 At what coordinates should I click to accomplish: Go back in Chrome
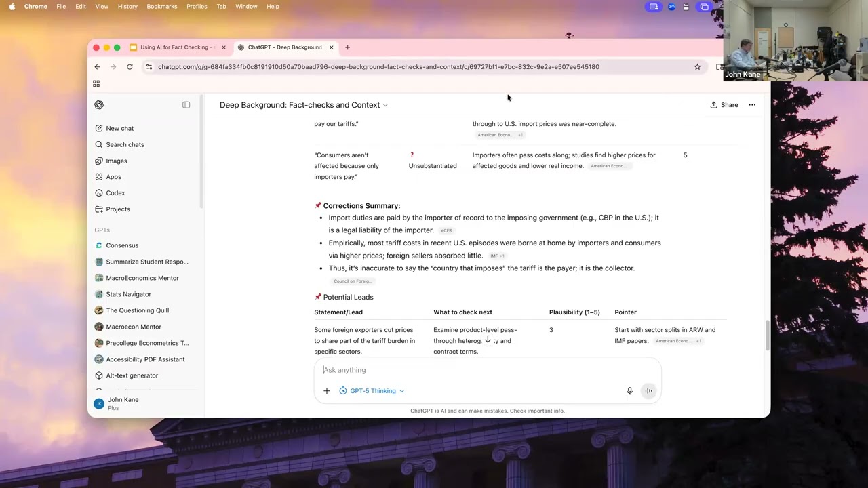click(97, 67)
